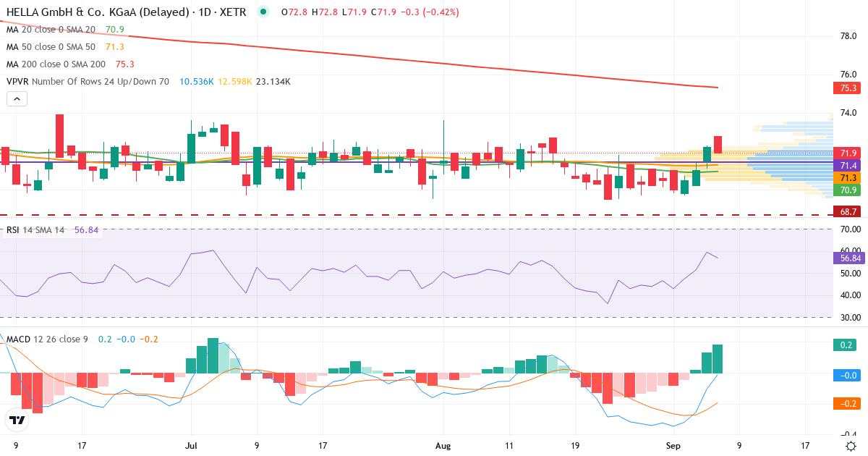The width and height of the screenshot is (868, 456).
Task: Click the orange 71.3 SMA 50 price label
Action: click(x=848, y=178)
